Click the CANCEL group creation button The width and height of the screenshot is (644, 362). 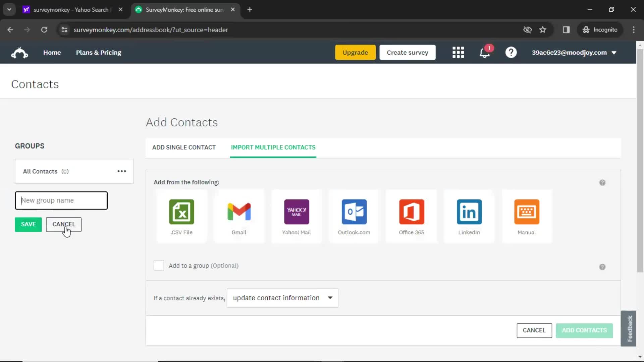click(x=64, y=224)
